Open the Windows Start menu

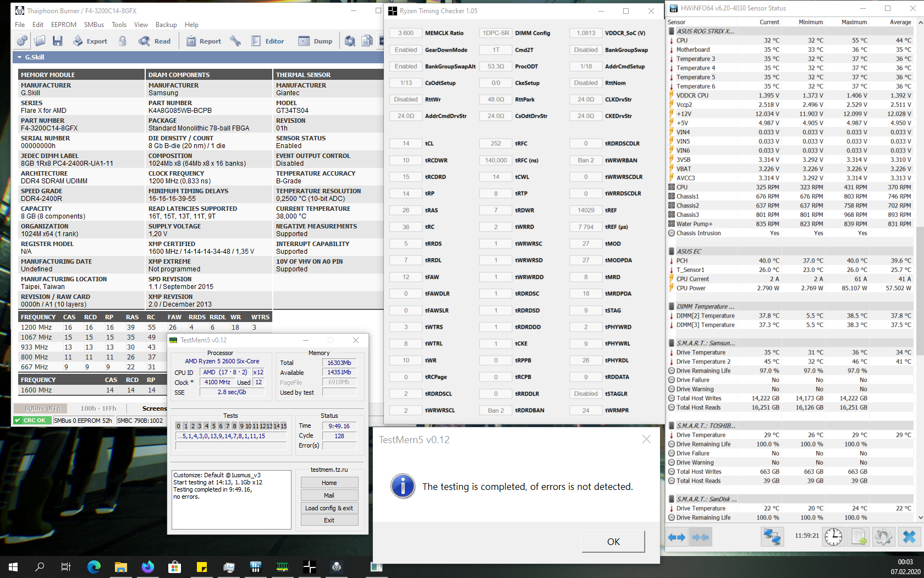(13, 567)
